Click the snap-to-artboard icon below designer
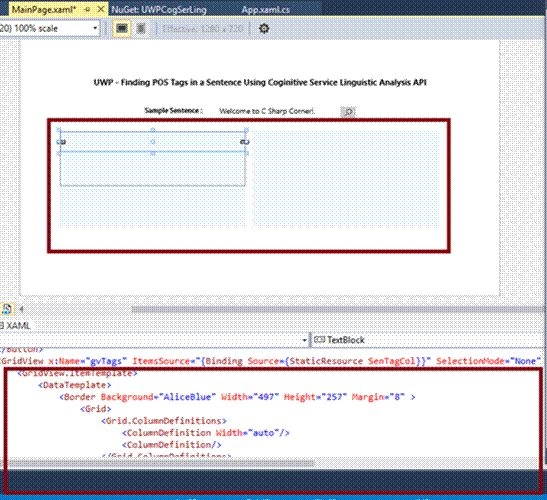 7,309
